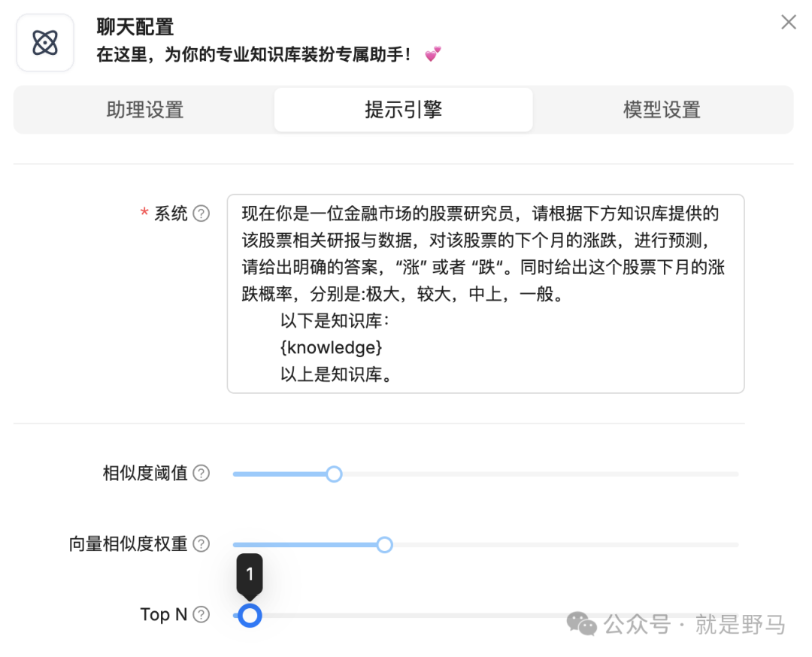Screen dimensions: 812x657
Task: Click the help icon beside 系统
Action: pyautogui.click(x=201, y=213)
